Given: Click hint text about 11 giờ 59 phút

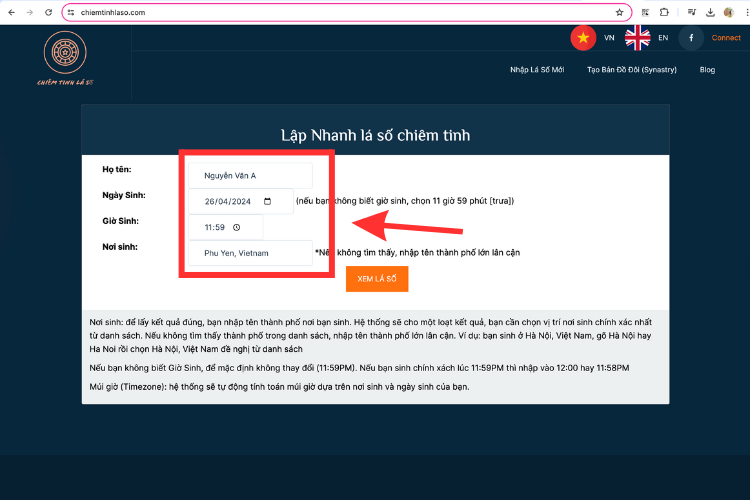Looking at the screenshot, I should coord(405,201).
